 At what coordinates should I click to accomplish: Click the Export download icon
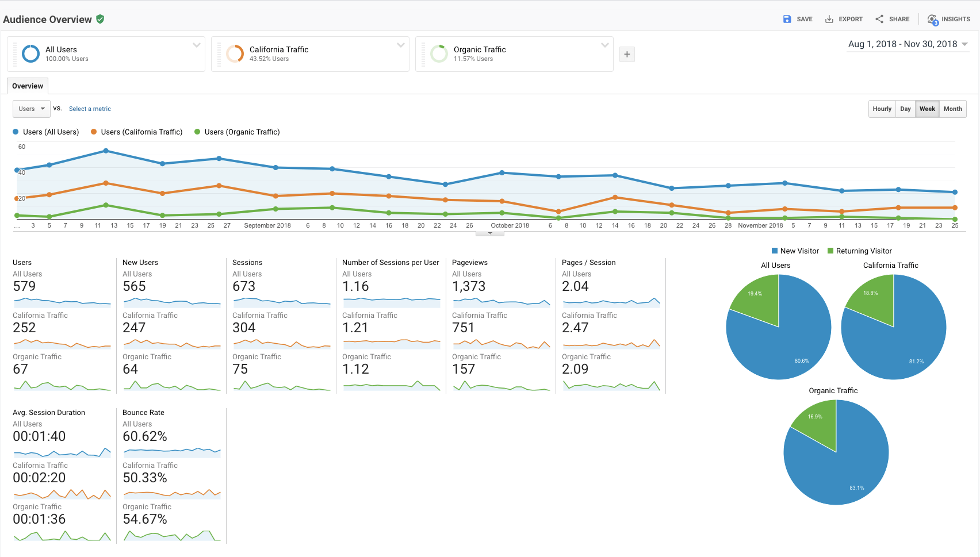click(829, 19)
